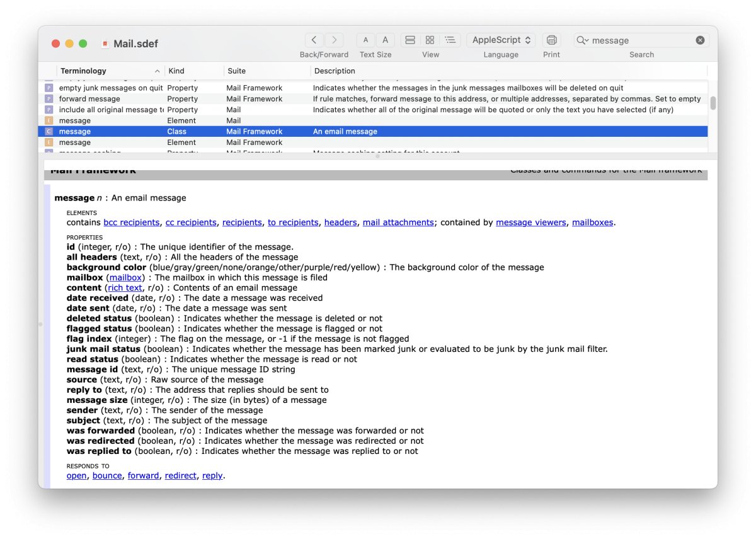Open the search options magnifier menu
This screenshot has height=539, width=756.
coord(582,40)
